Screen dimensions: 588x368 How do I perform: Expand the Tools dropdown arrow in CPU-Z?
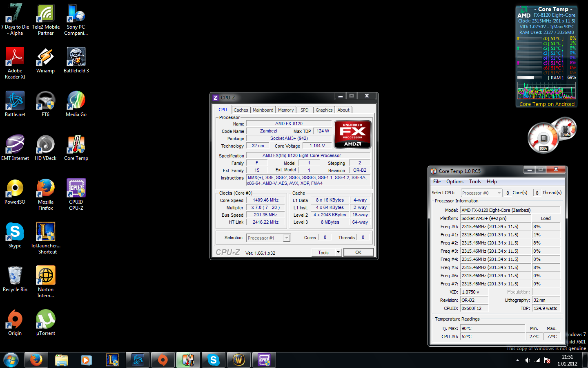tap(338, 252)
